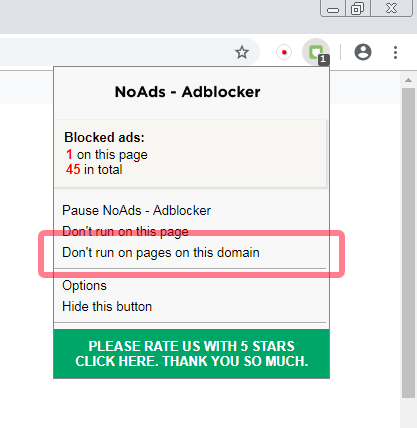Viewport: 417px width, 428px height.
Task: Open the Options entry
Action: coord(84,285)
